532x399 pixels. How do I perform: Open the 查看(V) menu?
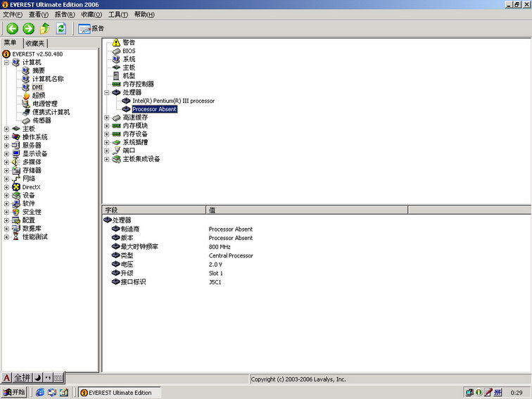(x=39, y=14)
